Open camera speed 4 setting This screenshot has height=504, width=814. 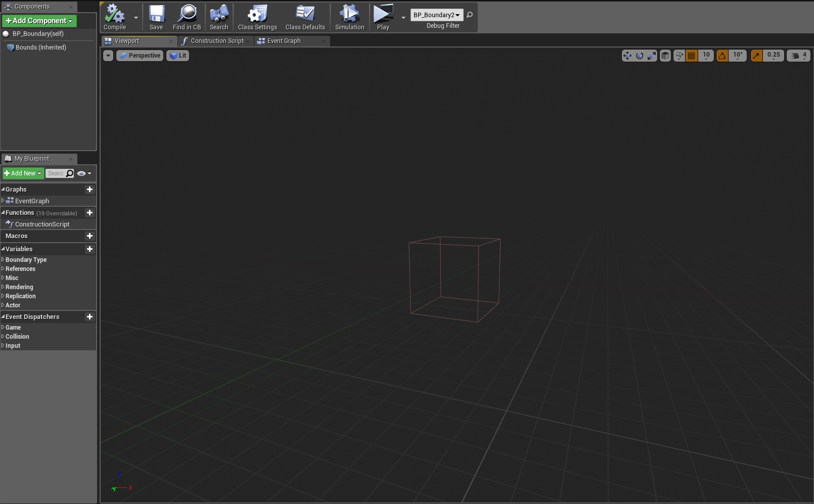coord(799,56)
